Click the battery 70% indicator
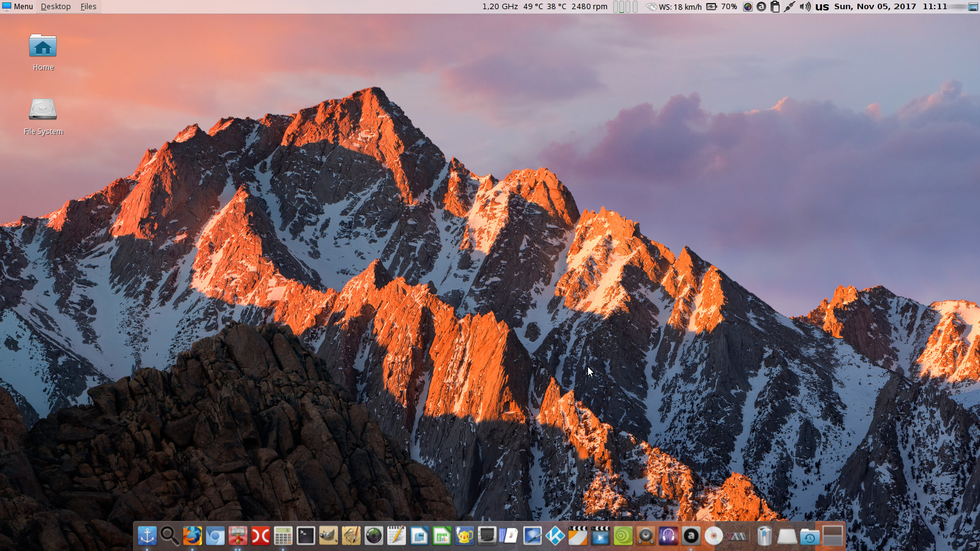 pos(722,6)
